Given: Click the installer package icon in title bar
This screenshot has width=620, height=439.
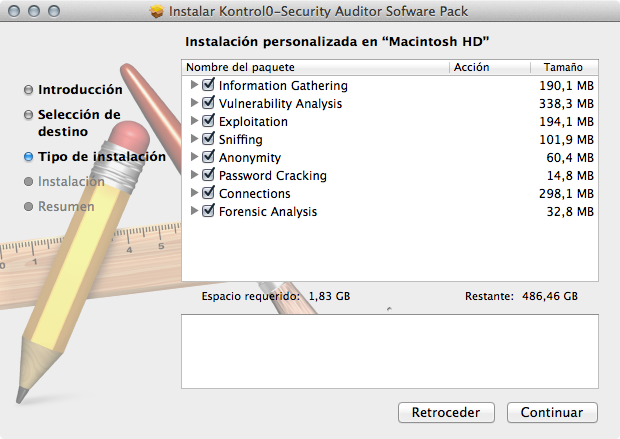Looking at the screenshot, I should click(x=157, y=11).
